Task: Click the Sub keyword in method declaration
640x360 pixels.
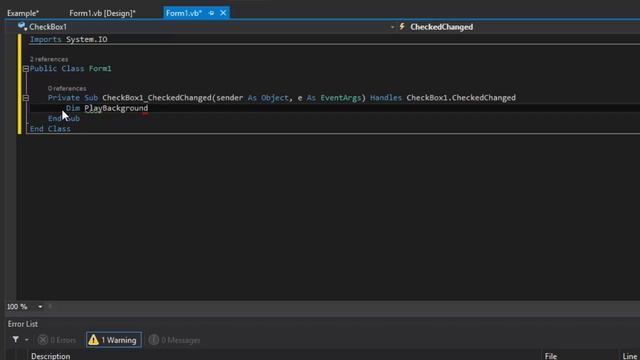Action: pos(91,98)
